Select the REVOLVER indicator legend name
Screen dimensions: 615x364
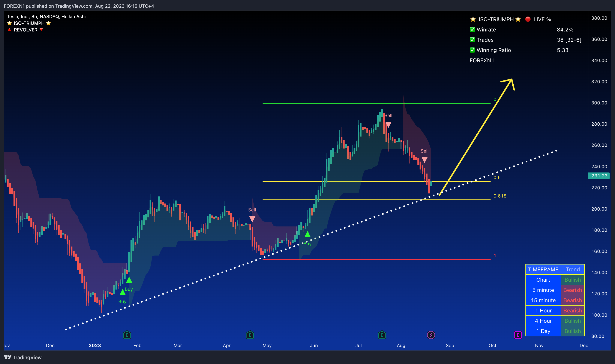click(x=25, y=30)
